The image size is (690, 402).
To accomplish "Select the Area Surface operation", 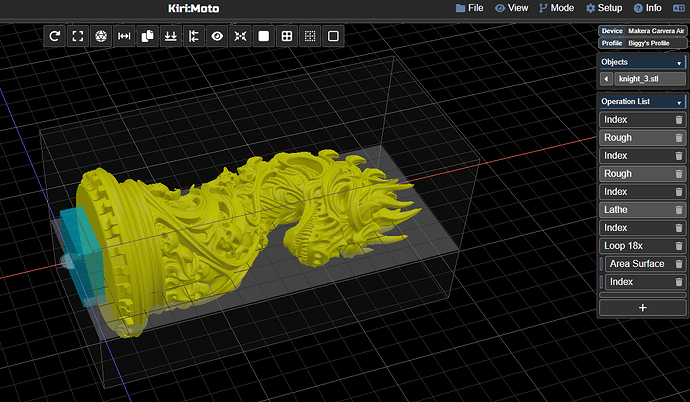I will coord(636,264).
